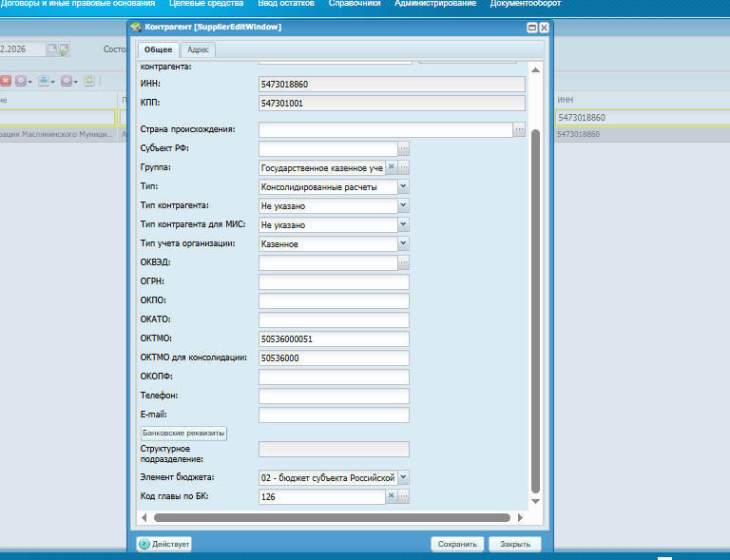Click the down arrow of dialog vertical scrollbar
Viewport: 730px width, 560px height.
point(535,501)
